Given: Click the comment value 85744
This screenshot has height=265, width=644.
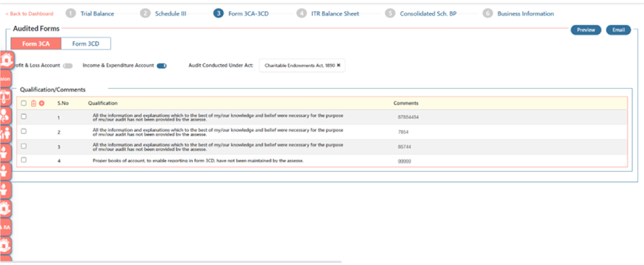Looking at the screenshot, I should click(x=405, y=146).
